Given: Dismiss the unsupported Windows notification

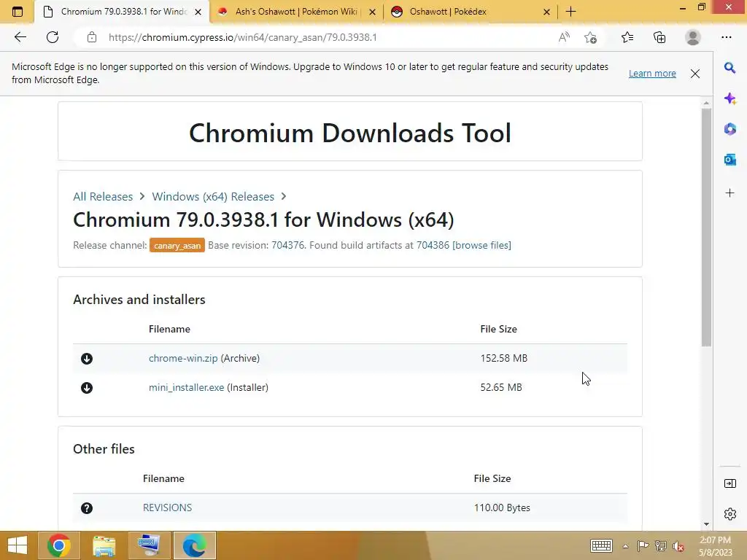Looking at the screenshot, I should 695,74.
